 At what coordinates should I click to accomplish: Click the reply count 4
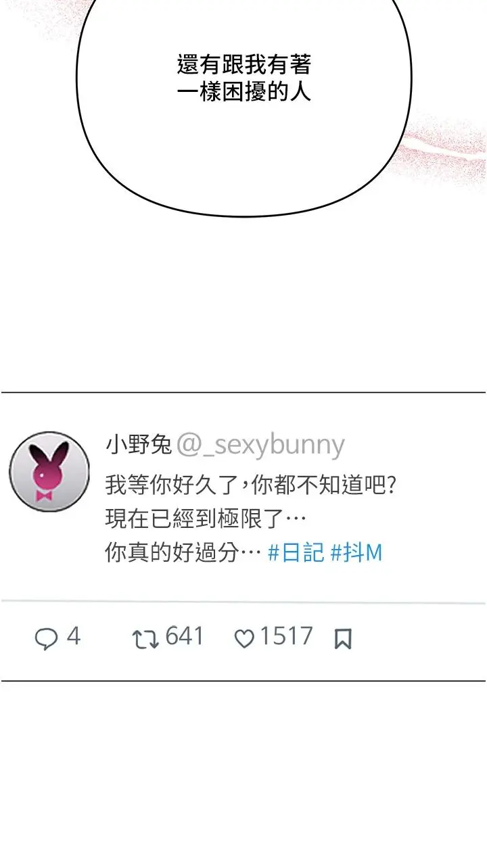[73, 636]
